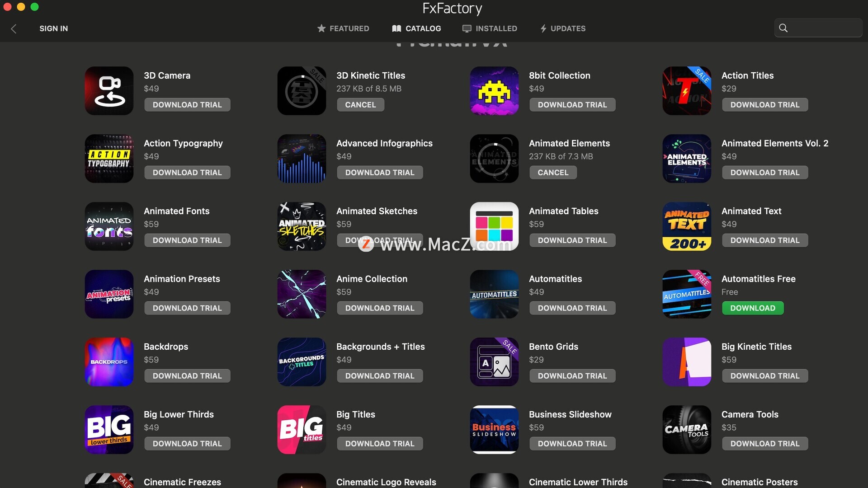Open the Cinematic Posters title

click(759, 482)
